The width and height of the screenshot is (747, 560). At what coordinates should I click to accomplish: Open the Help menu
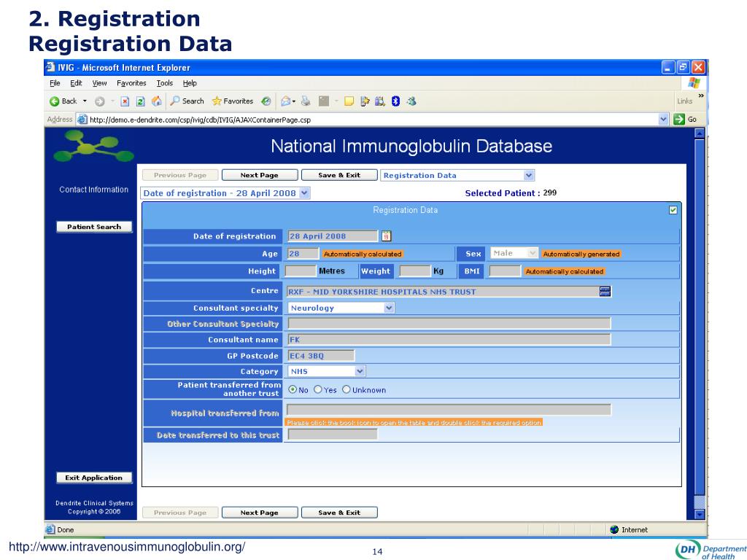coord(190,83)
